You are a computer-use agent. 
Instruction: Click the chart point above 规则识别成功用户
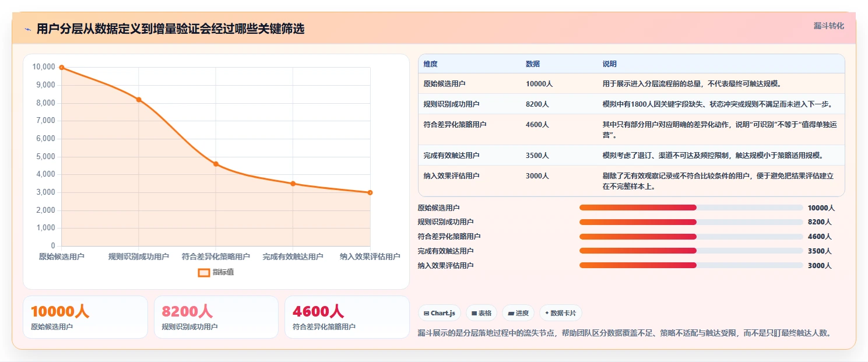pos(139,100)
